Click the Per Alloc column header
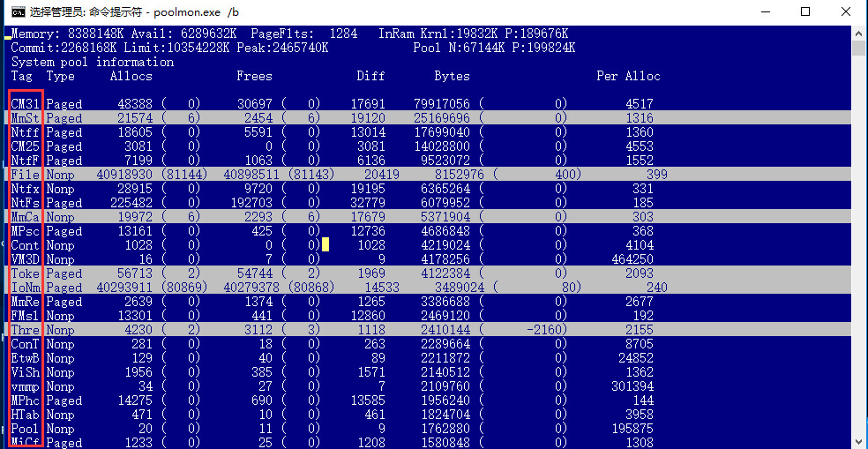Image resolution: width=868 pixels, height=449 pixels. [628, 76]
